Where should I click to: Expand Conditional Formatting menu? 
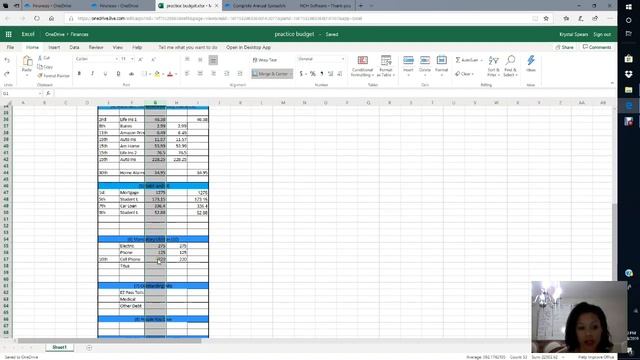[x=362, y=66]
